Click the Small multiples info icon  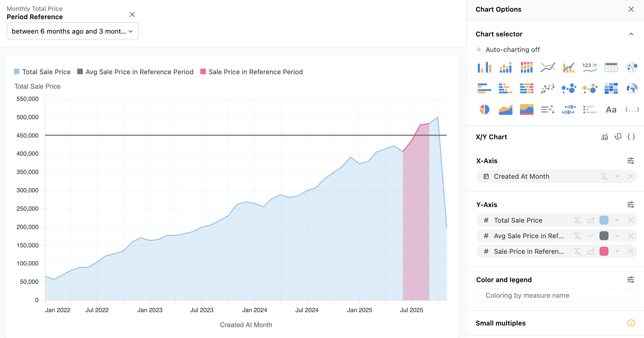pyautogui.click(x=631, y=323)
